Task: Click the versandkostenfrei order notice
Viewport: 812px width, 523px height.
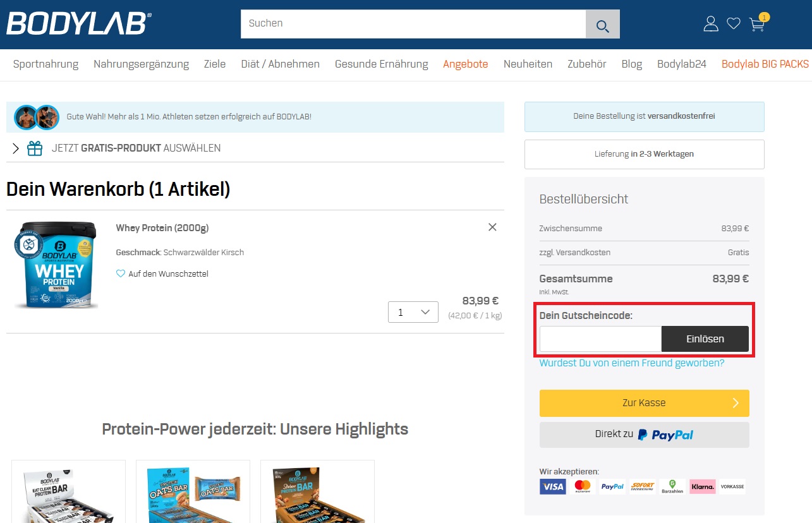Action: click(x=645, y=116)
